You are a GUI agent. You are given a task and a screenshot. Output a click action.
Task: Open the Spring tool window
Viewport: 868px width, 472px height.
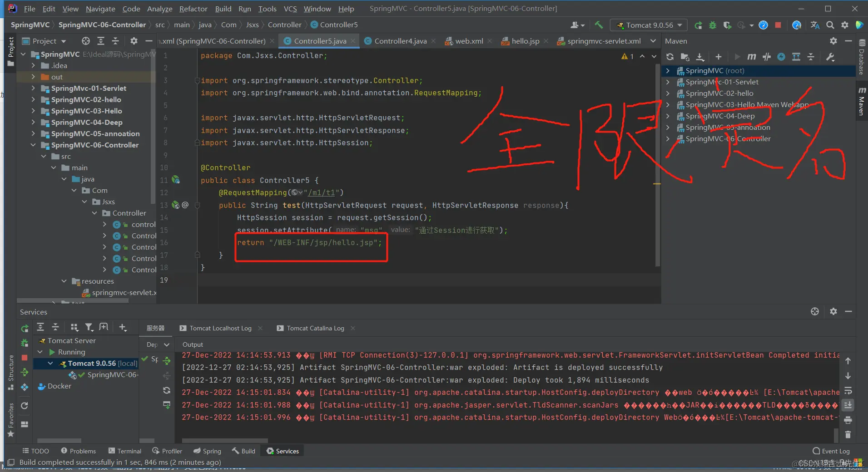pyautogui.click(x=207, y=451)
